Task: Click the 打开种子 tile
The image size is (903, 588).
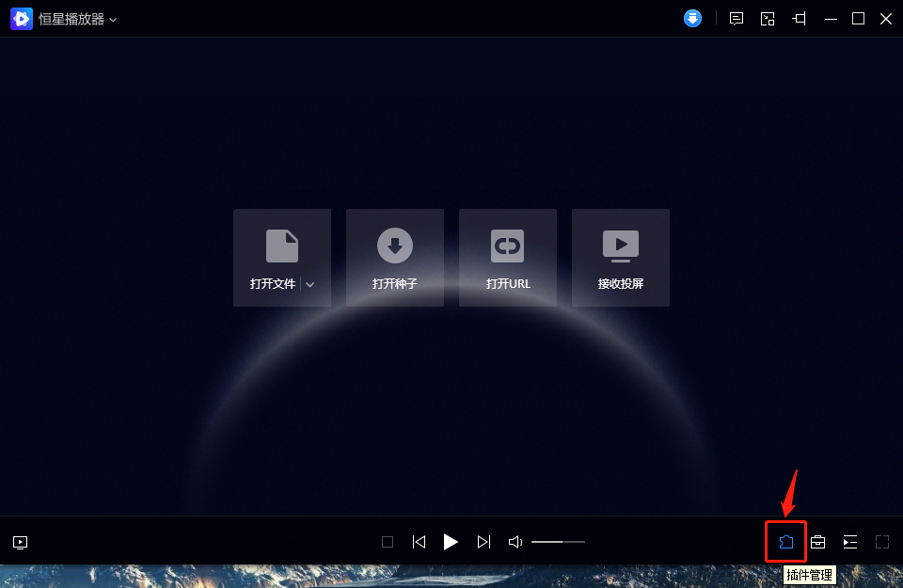Action: point(395,258)
